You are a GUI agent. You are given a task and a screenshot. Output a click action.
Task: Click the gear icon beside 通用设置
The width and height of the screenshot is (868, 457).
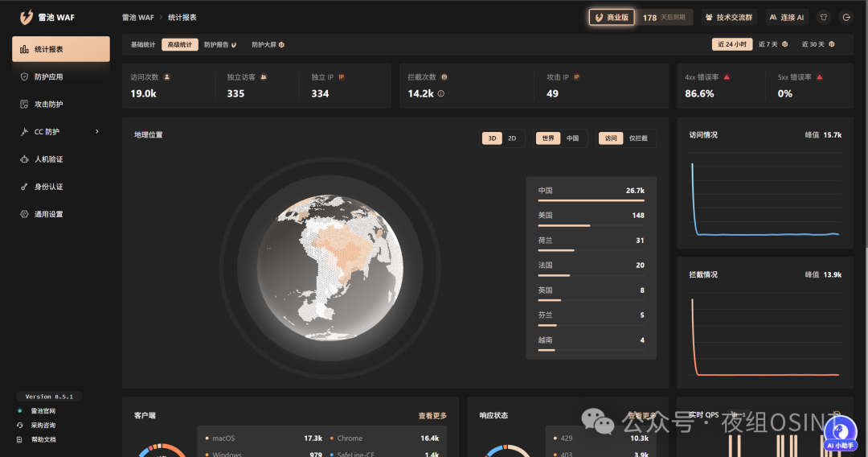pos(24,214)
